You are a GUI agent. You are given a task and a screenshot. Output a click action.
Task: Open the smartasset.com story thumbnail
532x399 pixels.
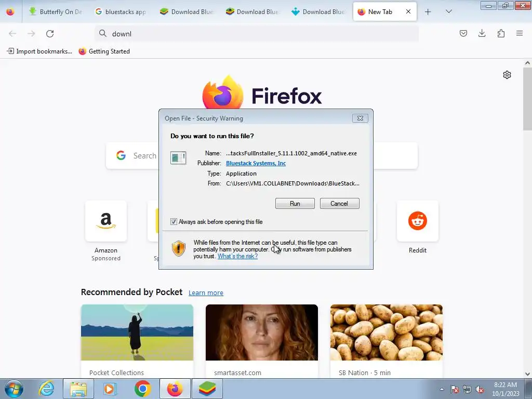262,332
